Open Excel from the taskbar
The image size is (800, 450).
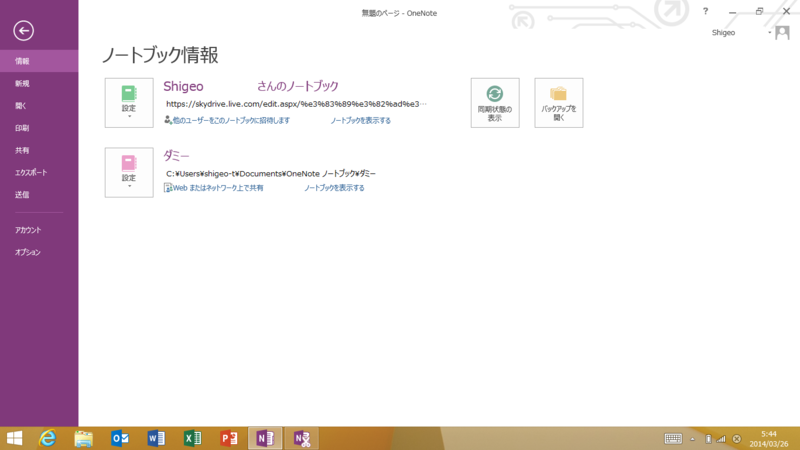(x=192, y=438)
